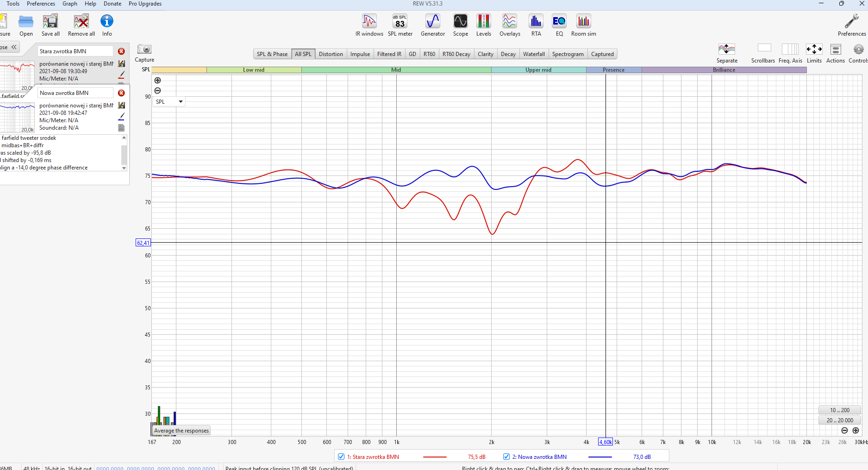Switch to the All SPL tab
Screen dimensions: 868x470
point(303,54)
